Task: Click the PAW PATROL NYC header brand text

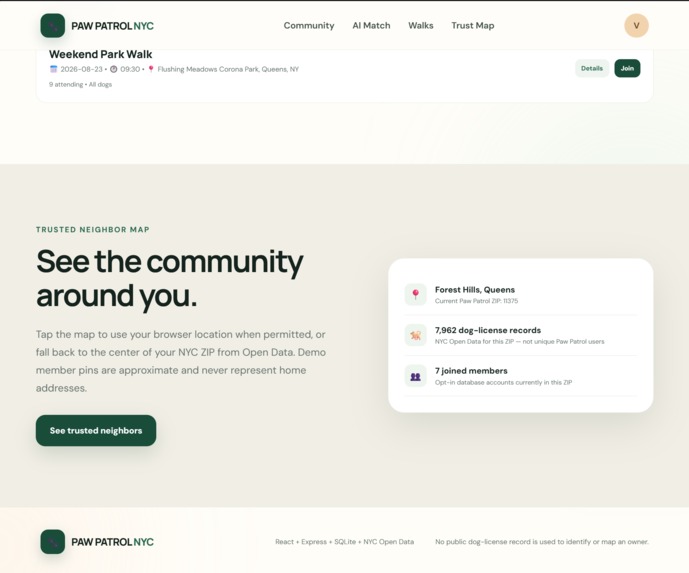Action: pos(112,26)
